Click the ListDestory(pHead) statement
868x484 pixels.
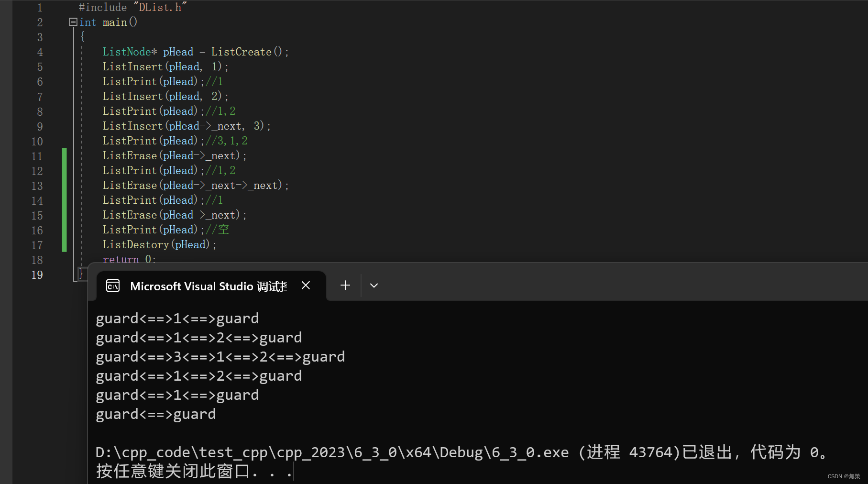(x=159, y=244)
